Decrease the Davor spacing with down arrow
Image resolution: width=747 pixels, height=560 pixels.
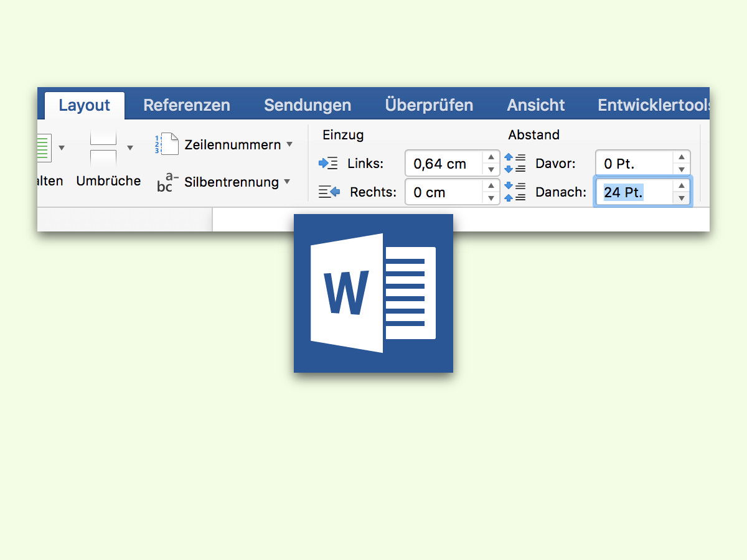[x=682, y=170]
